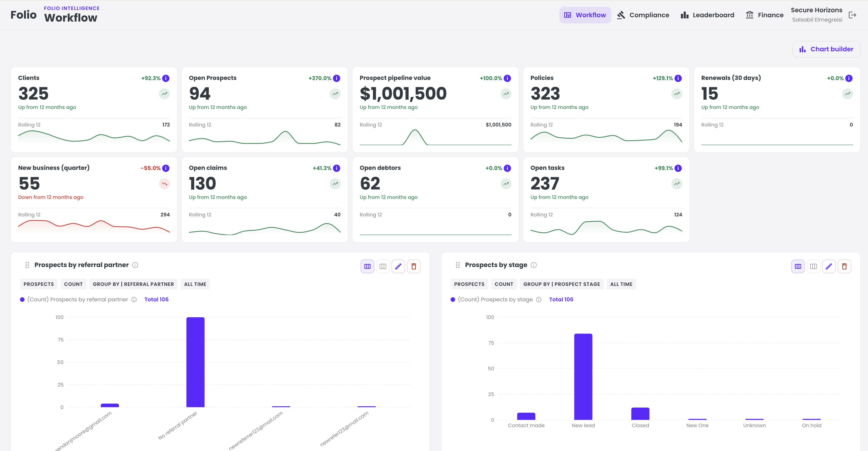Click the Salsabil Elmegreisi user name
Viewport: 868px width, 451px height.
pyautogui.click(x=817, y=20)
